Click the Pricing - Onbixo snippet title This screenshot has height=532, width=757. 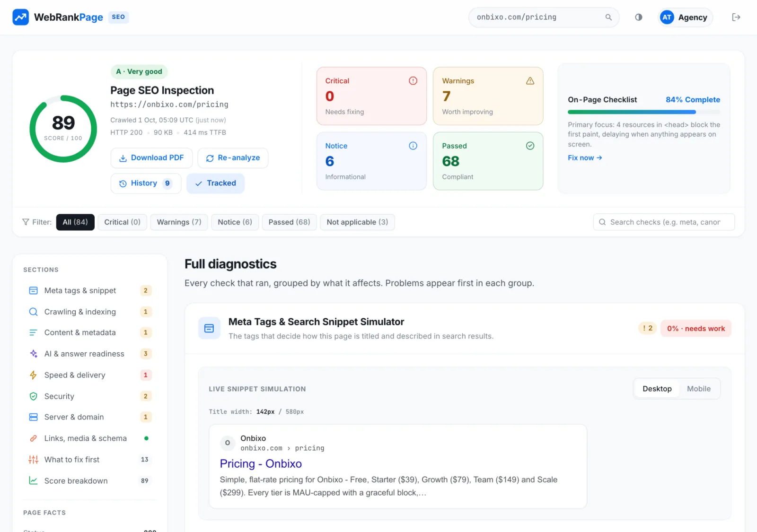tap(261, 464)
